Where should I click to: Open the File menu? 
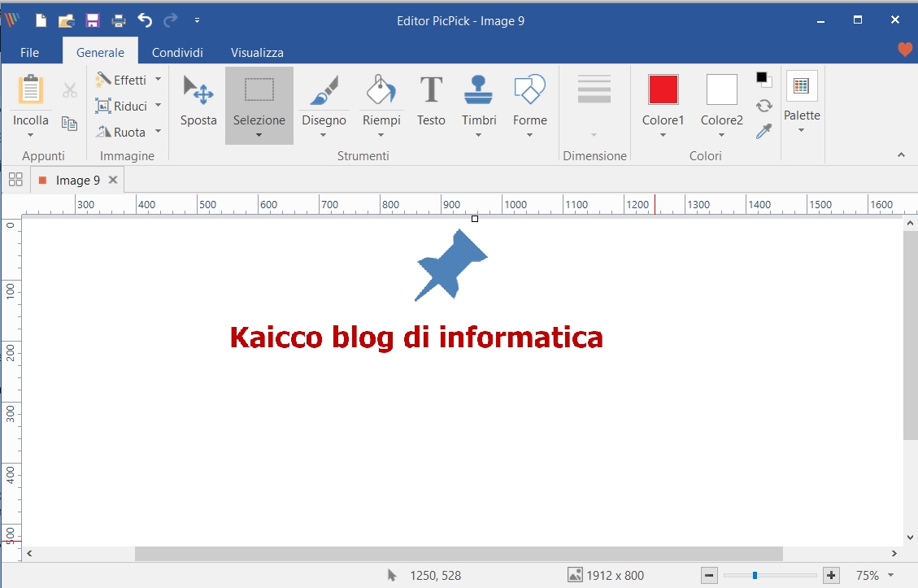coord(29,53)
